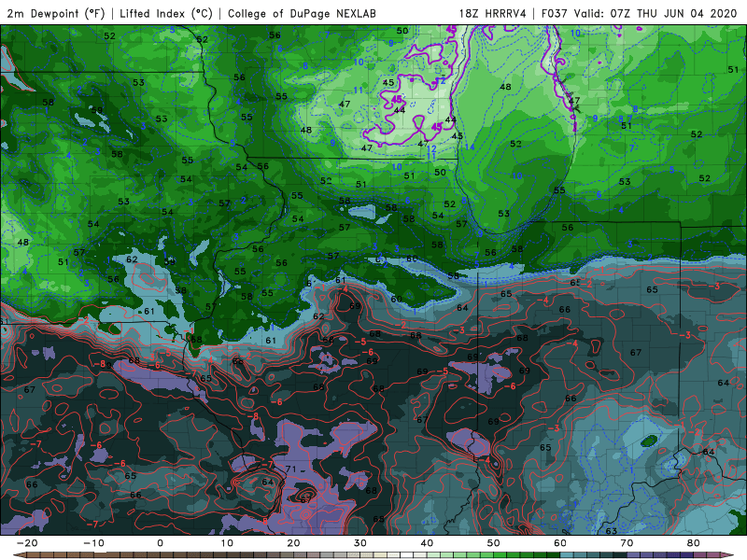Click the 'F037' forecast hour label

555,13
